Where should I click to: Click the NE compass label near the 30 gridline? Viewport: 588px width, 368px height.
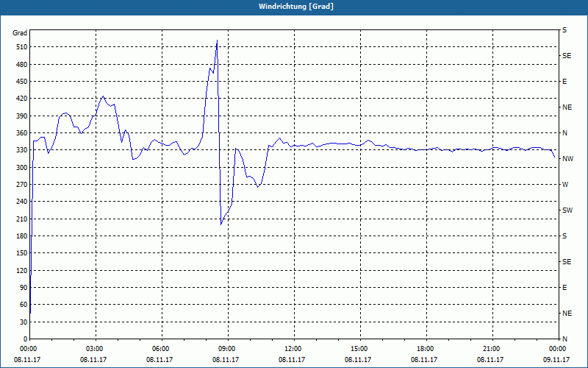tap(567, 314)
